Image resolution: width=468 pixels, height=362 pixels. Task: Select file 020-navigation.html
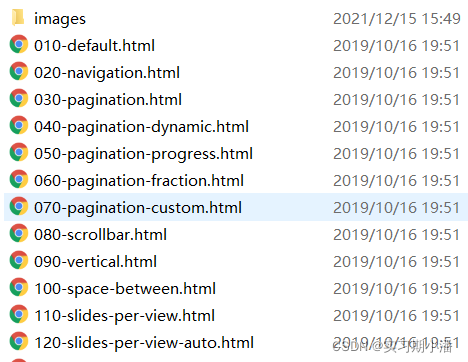coord(107,73)
